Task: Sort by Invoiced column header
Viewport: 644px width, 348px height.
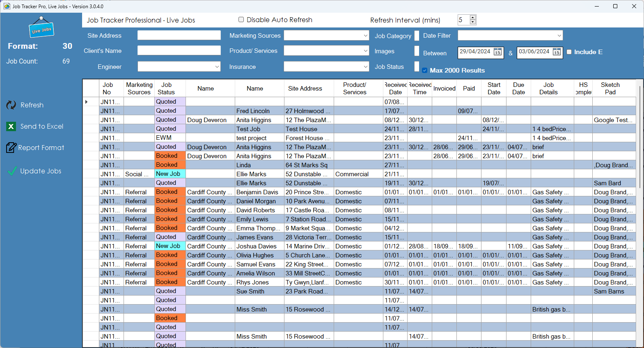Action: click(x=445, y=89)
